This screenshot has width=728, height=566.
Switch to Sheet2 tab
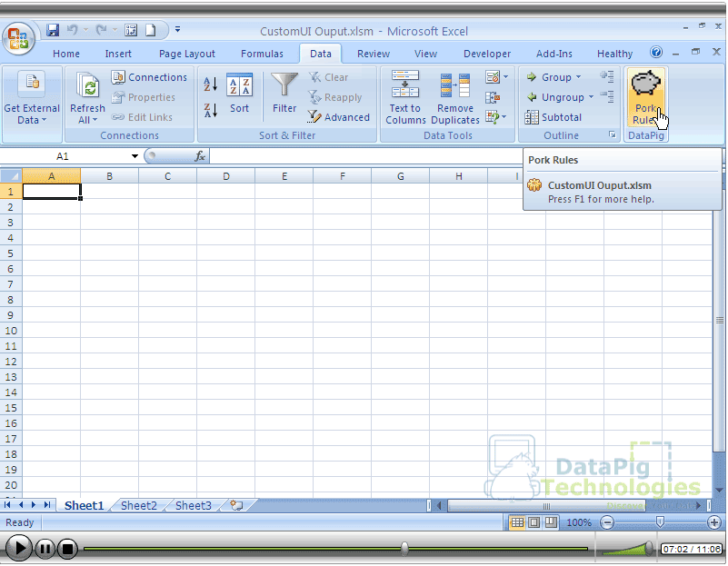pos(139,505)
